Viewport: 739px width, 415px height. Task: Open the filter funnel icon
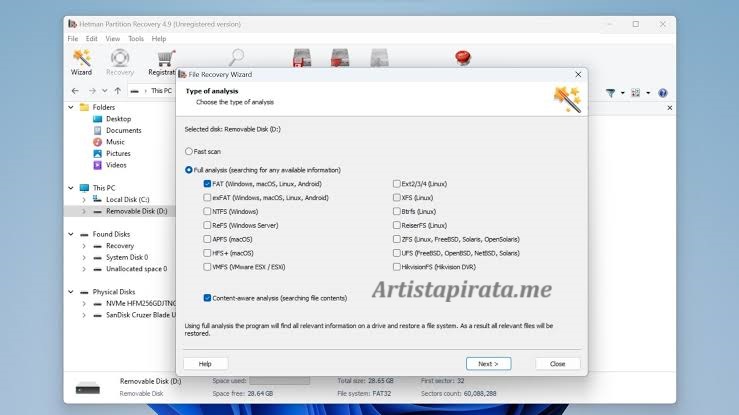pyautogui.click(x=610, y=93)
